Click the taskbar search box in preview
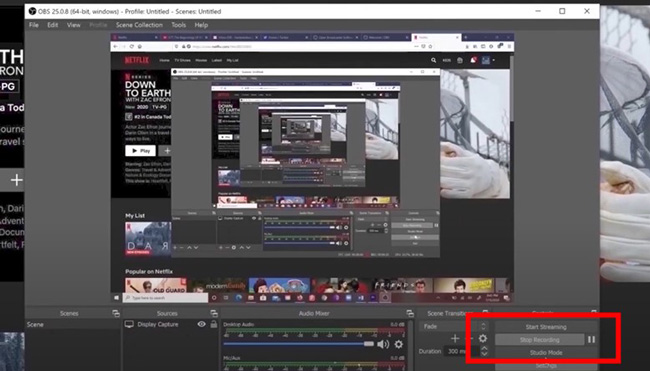The width and height of the screenshot is (650, 371). (165, 298)
